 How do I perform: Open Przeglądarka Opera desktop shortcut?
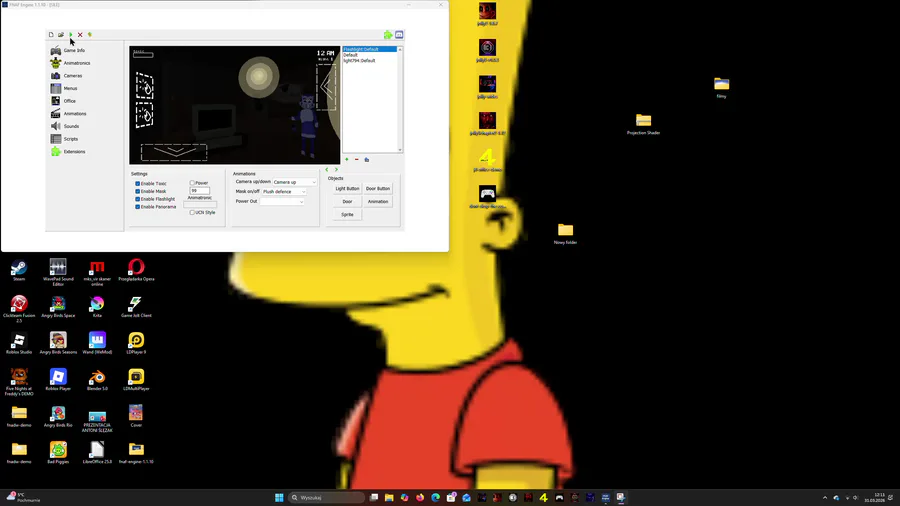click(136, 270)
